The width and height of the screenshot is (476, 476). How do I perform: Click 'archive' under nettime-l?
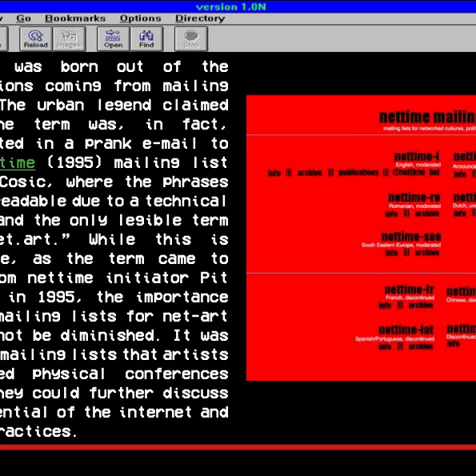pyautogui.click(x=310, y=173)
